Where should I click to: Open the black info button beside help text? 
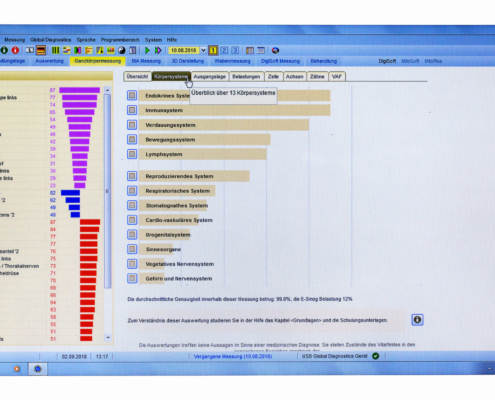pyautogui.click(x=417, y=320)
